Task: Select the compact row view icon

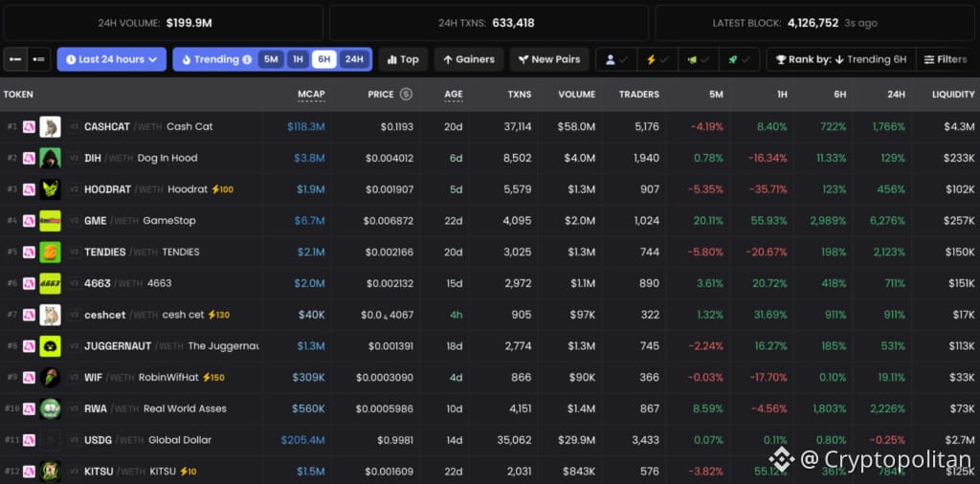Action: tap(15, 59)
